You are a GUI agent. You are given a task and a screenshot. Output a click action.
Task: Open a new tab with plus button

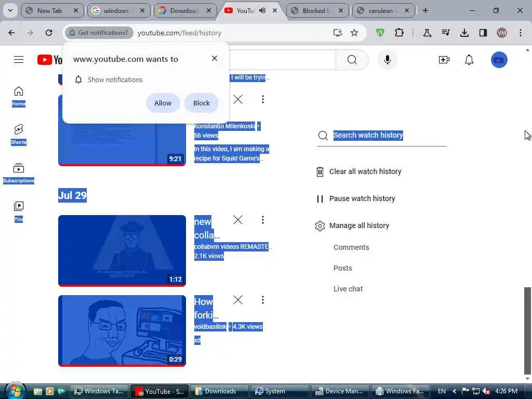[425, 10]
